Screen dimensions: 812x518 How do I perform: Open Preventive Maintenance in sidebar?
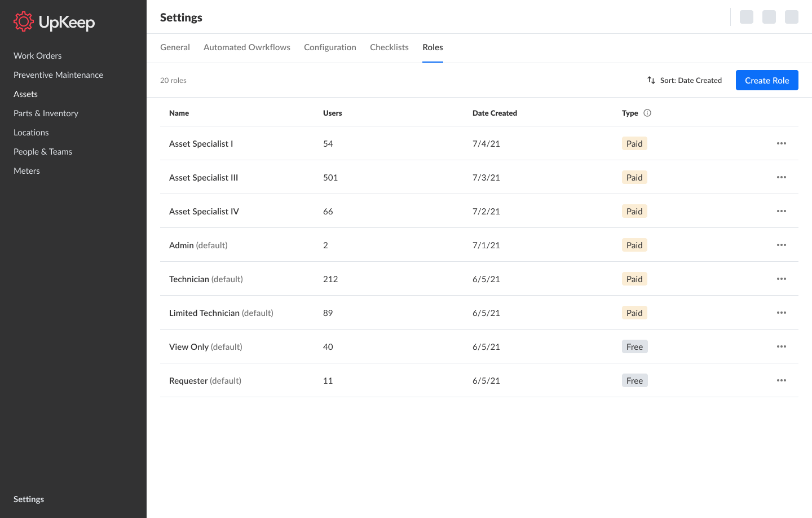tap(58, 74)
